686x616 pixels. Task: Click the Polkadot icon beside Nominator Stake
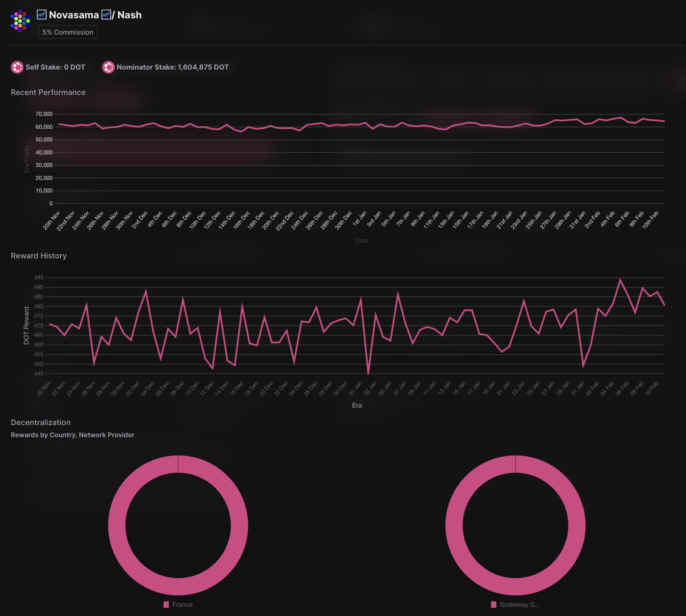coord(108,67)
